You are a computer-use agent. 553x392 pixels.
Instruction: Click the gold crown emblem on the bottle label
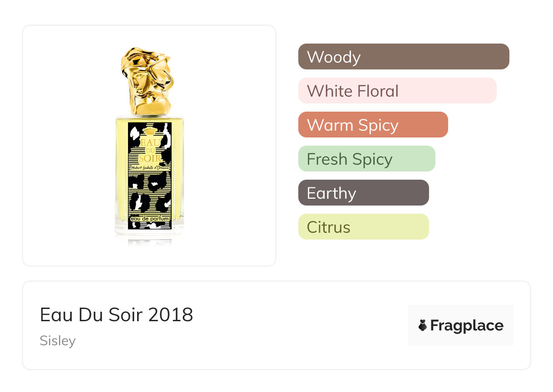[149, 131]
